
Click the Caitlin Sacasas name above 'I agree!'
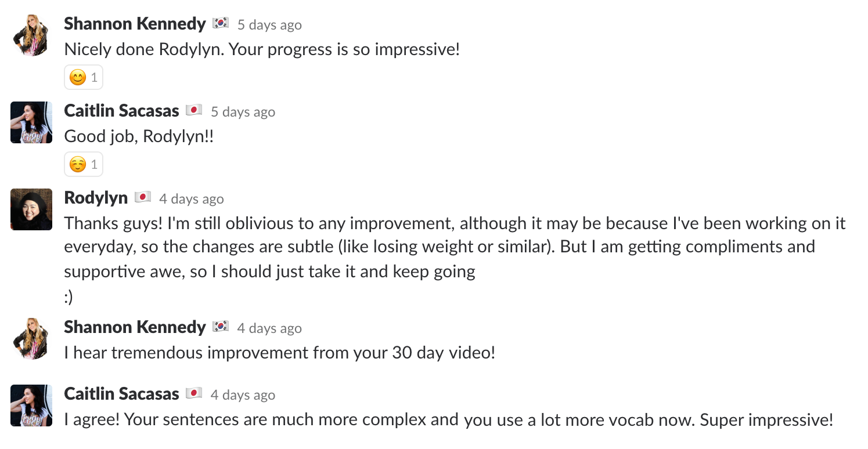coord(121,394)
